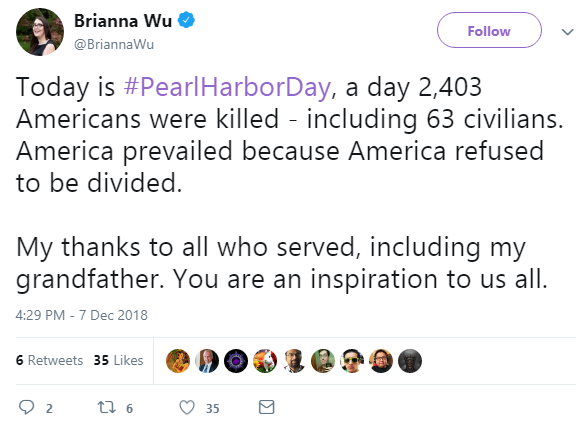Follow Brianna Wu
The height and width of the screenshot is (428, 586).
[489, 30]
